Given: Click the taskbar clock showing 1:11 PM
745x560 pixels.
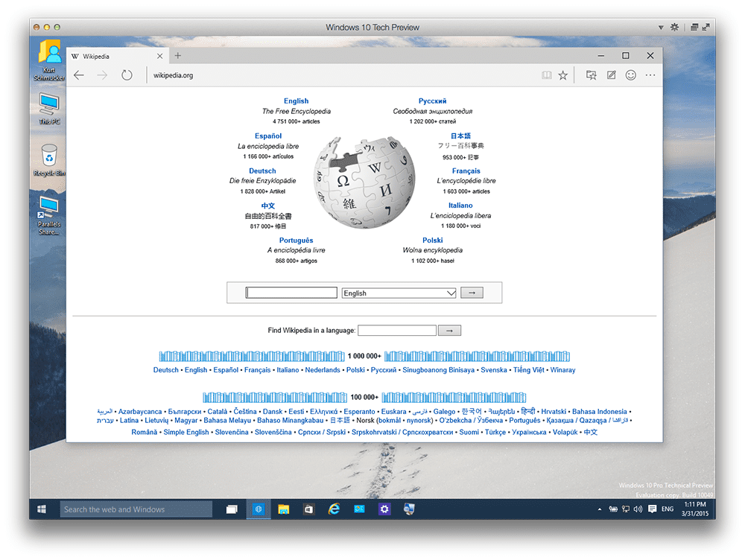Looking at the screenshot, I should 695,509.
